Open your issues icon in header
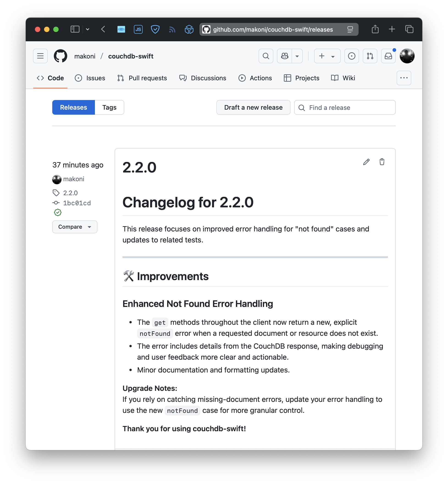The width and height of the screenshot is (448, 484). (x=351, y=56)
